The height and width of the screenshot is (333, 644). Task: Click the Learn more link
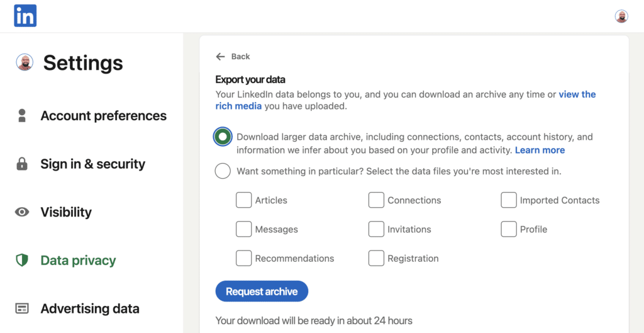(x=540, y=150)
